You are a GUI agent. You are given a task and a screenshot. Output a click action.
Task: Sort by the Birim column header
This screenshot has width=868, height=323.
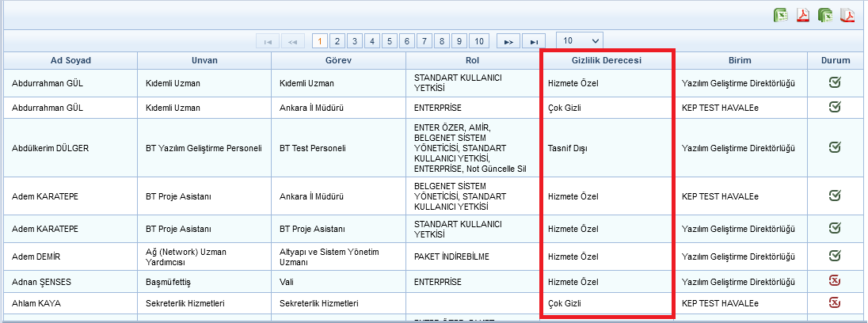pyautogui.click(x=740, y=60)
